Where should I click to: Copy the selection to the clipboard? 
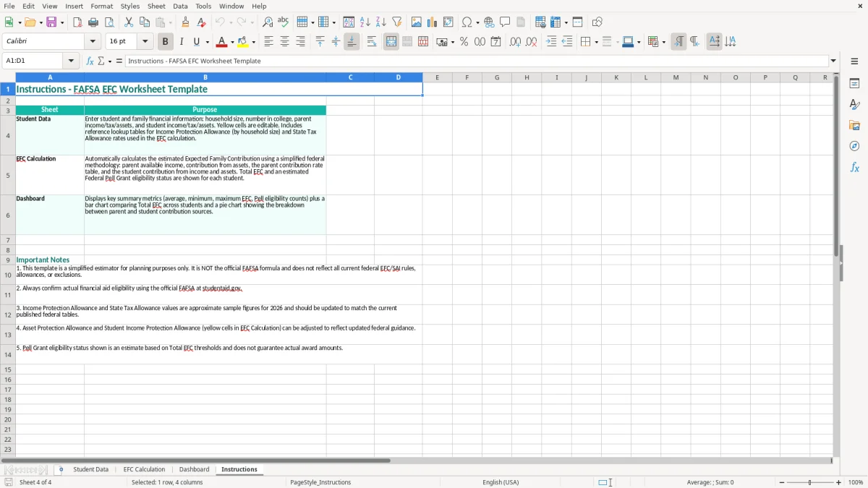145,22
